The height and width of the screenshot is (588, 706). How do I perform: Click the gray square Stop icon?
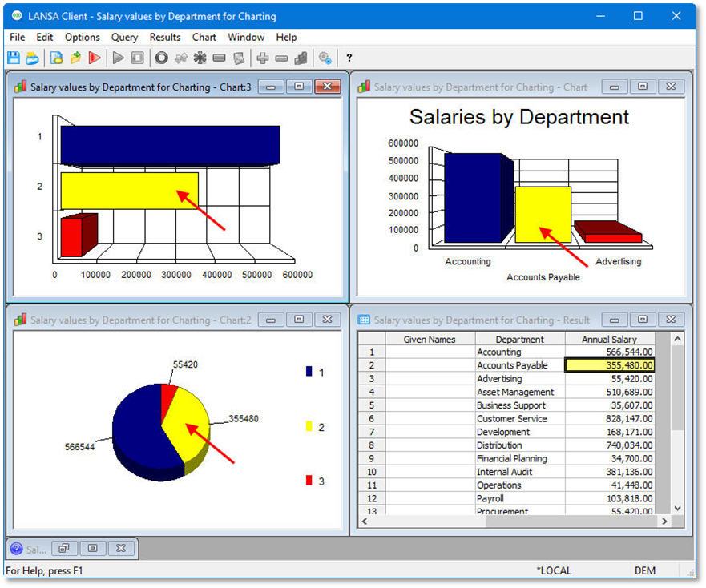[138, 58]
